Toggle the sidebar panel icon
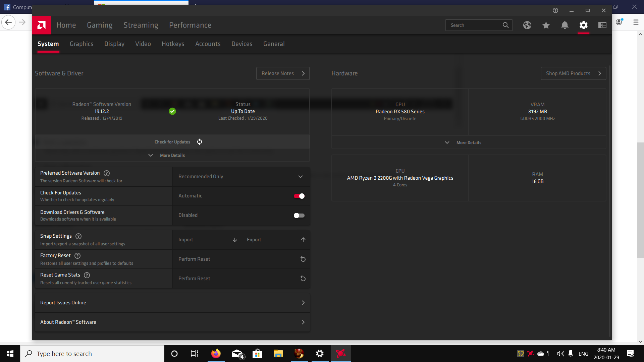The height and width of the screenshot is (362, 644). pyautogui.click(x=602, y=25)
